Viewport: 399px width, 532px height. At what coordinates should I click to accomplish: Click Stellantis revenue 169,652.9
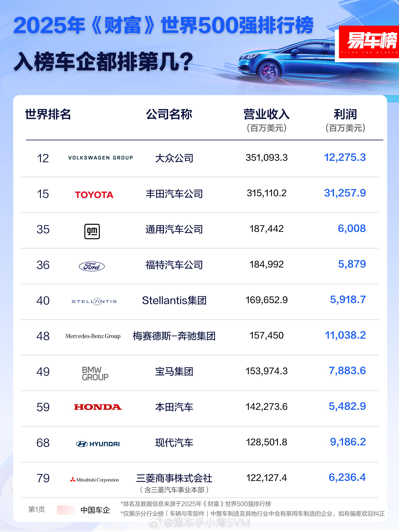coord(266,300)
